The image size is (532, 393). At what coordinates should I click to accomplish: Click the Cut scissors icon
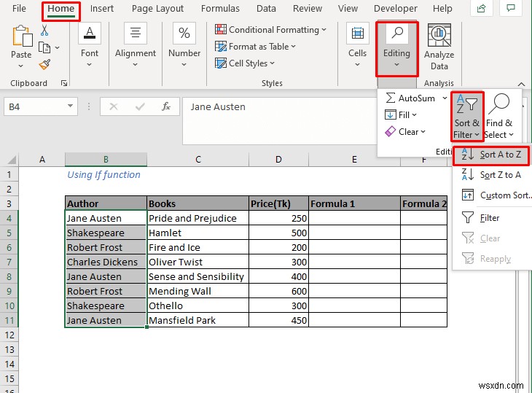pyautogui.click(x=44, y=30)
